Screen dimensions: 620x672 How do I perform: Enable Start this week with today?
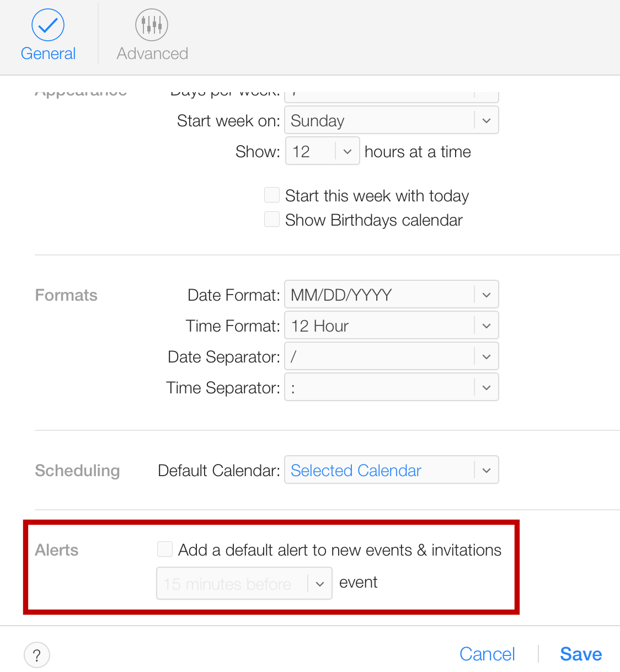[x=272, y=195]
